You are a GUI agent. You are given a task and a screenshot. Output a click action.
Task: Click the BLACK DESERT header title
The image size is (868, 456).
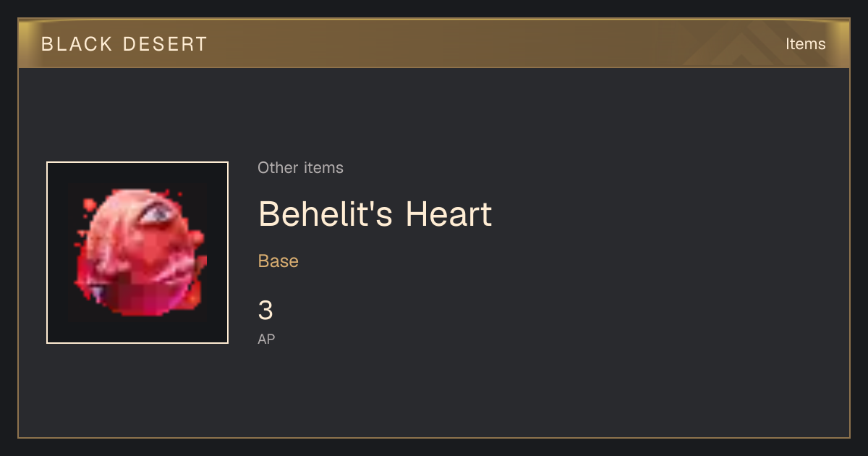point(124,44)
